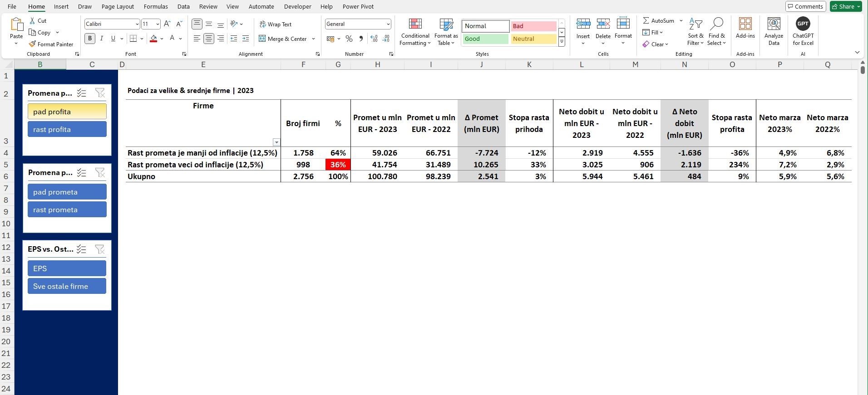Toggle Bold formatting button
This screenshot has width=868, height=395.
pos(90,39)
